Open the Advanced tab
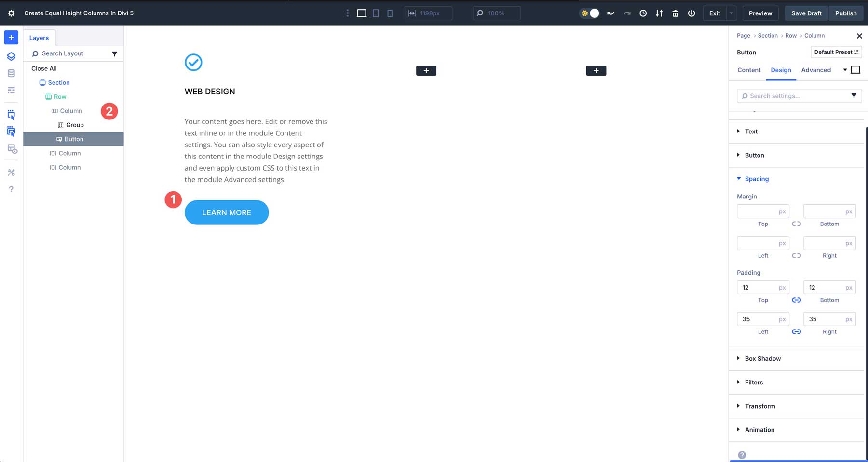 (x=816, y=70)
